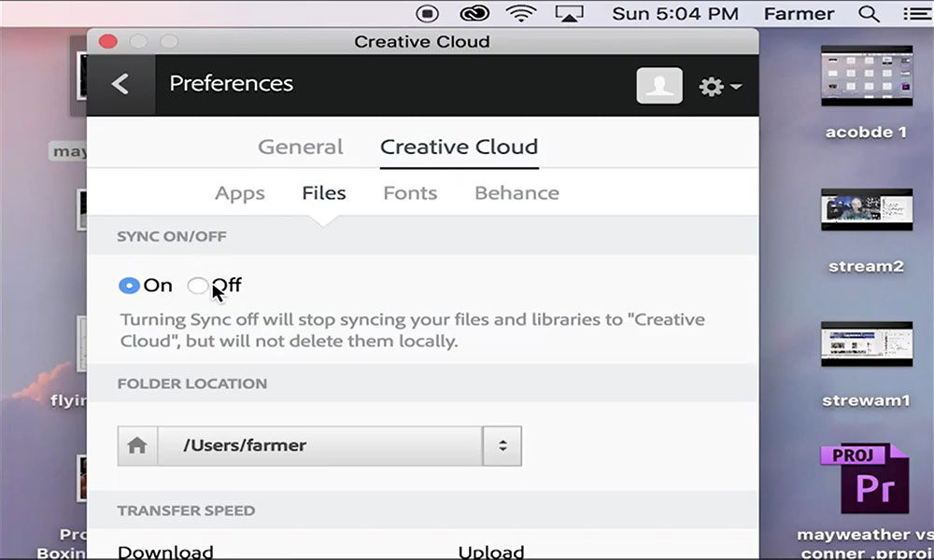The width and height of the screenshot is (934, 560).
Task: Select the strewam1 desktop file thumbnail
Action: coord(866,344)
